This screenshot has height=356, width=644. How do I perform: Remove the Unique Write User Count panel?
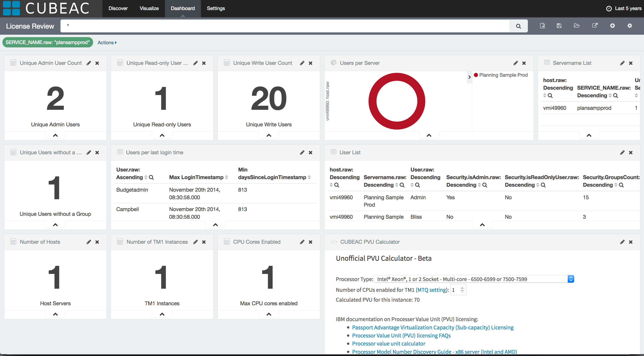coord(310,63)
